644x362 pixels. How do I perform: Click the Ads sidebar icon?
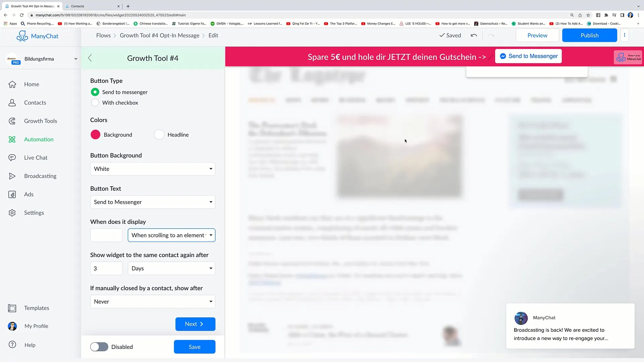(12, 194)
